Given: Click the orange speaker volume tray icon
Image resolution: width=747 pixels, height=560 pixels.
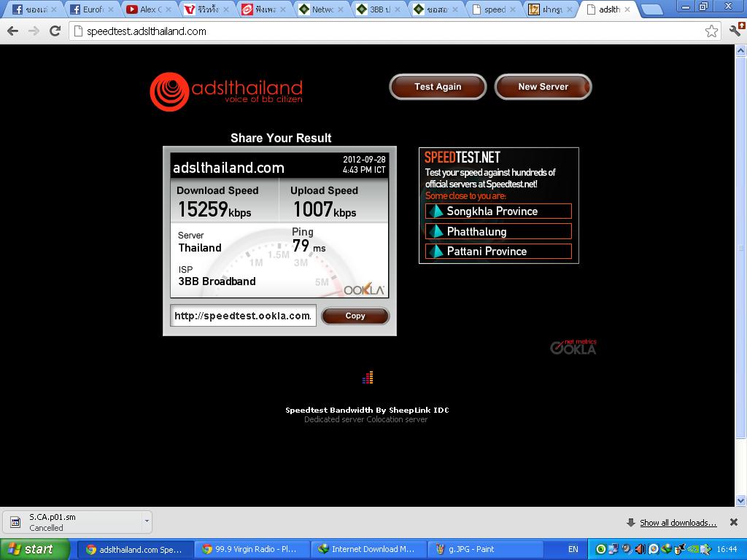Looking at the screenshot, I should [640, 549].
